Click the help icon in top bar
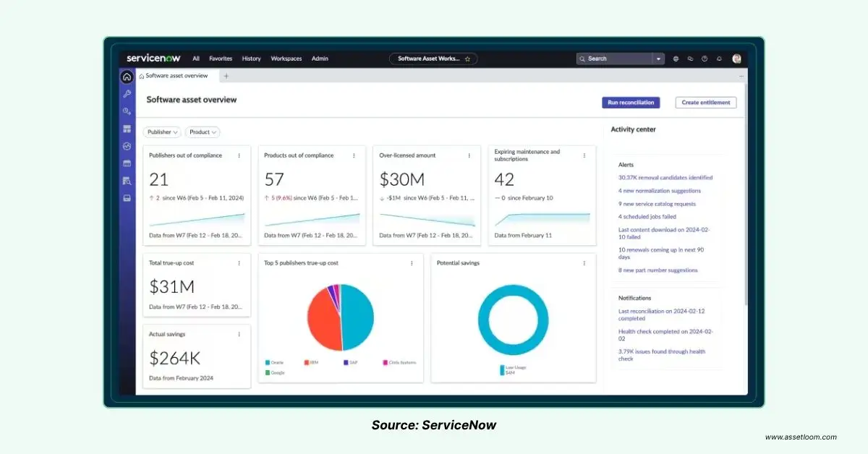868x454 pixels. [x=705, y=59]
